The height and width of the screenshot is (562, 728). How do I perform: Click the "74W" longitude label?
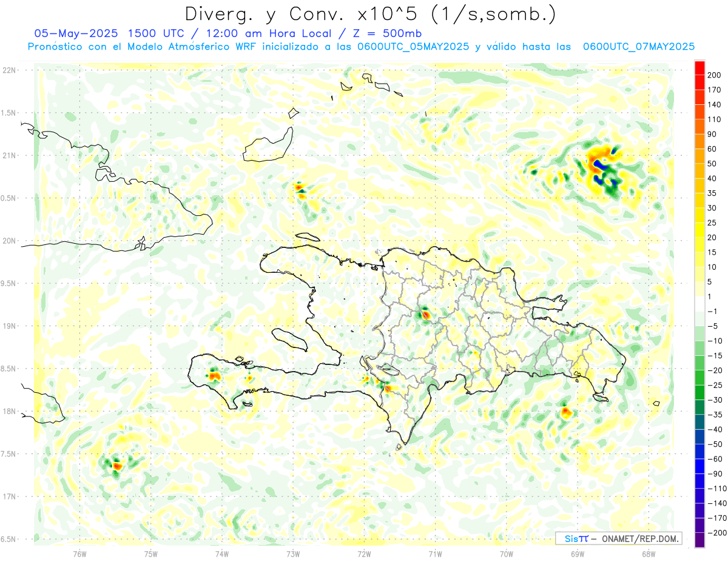[221, 554]
